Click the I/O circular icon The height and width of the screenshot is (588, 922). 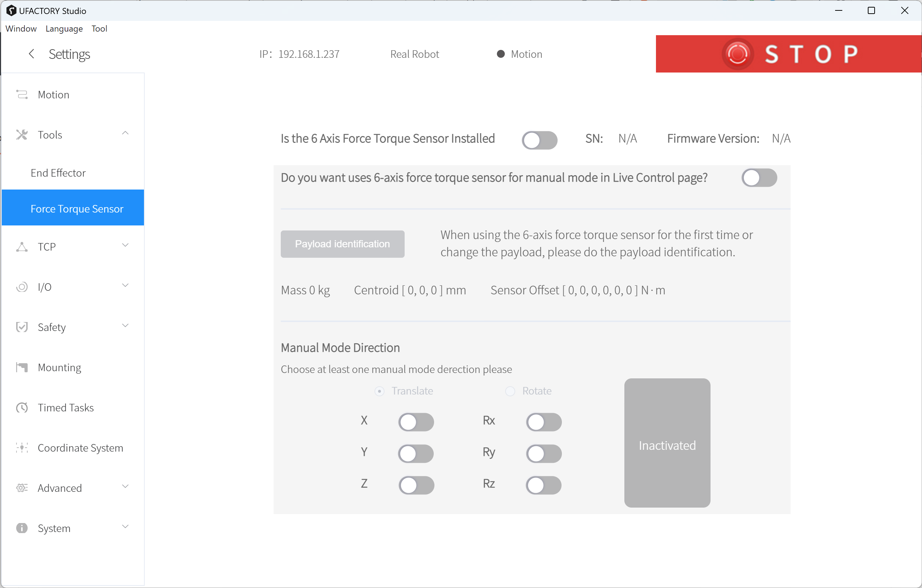pos(22,287)
